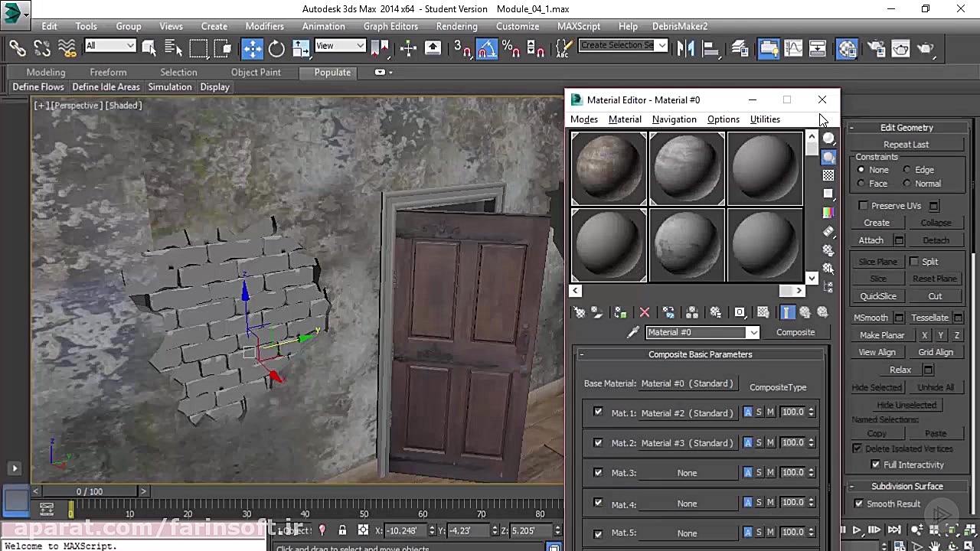Viewport: 980px width, 551px height.
Task: Open the Schematic View icon
Action: [818, 48]
